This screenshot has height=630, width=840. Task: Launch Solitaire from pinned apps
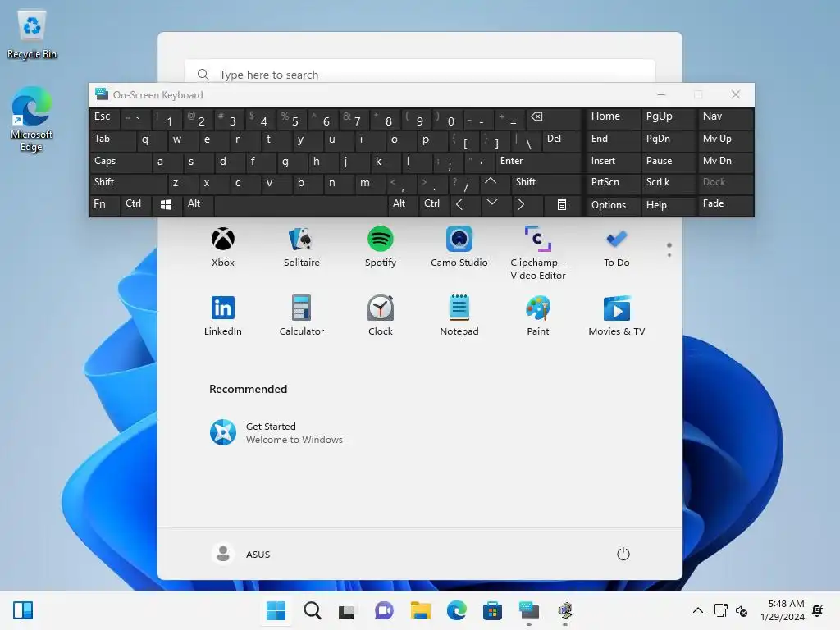(x=302, y=246)
